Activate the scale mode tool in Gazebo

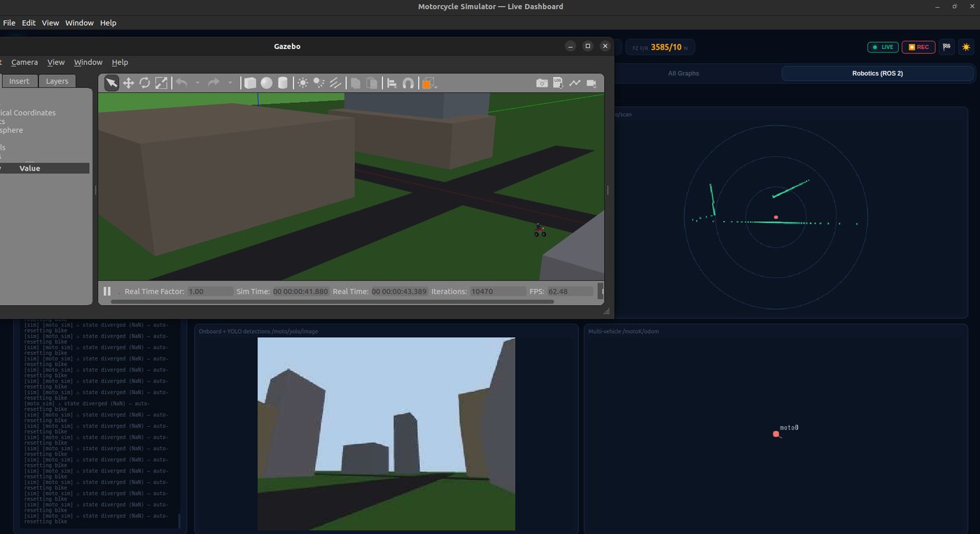[161, 83]
